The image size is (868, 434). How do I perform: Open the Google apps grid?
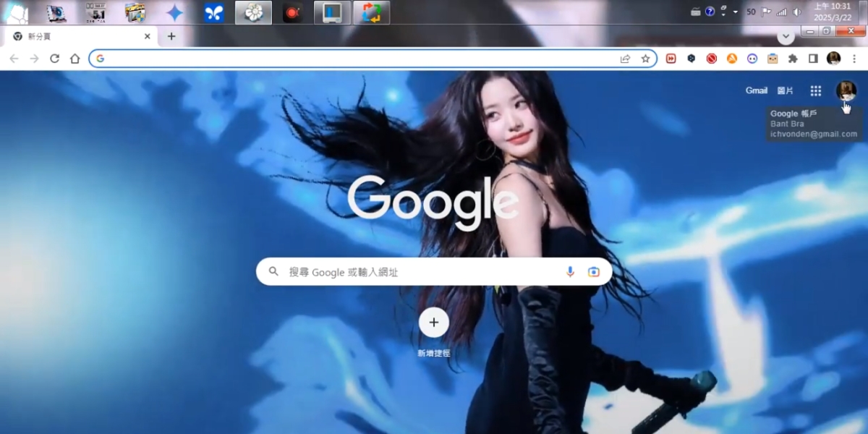pyautogui.click(x=816, y=90)
